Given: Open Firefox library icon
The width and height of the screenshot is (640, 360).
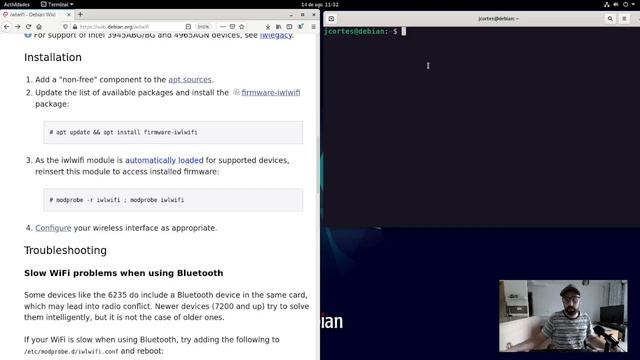Looking at the screenshot, I should click(278, 27).
